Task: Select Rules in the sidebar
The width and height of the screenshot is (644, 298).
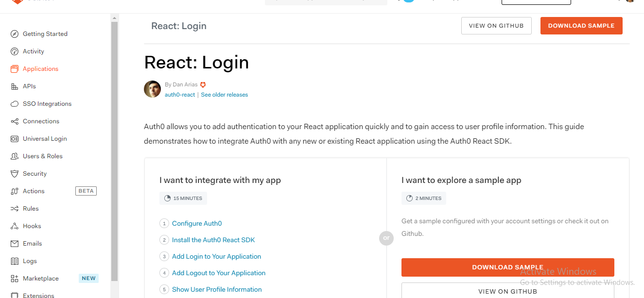Action: click(31, 209)
